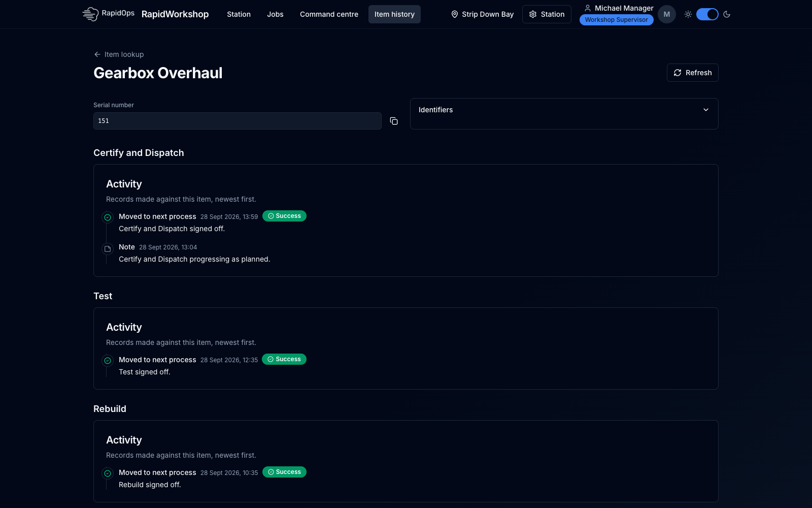This screenshot has height=508, width=812.
Task: Click the Refresh button
Action: [x=693, y=73]
